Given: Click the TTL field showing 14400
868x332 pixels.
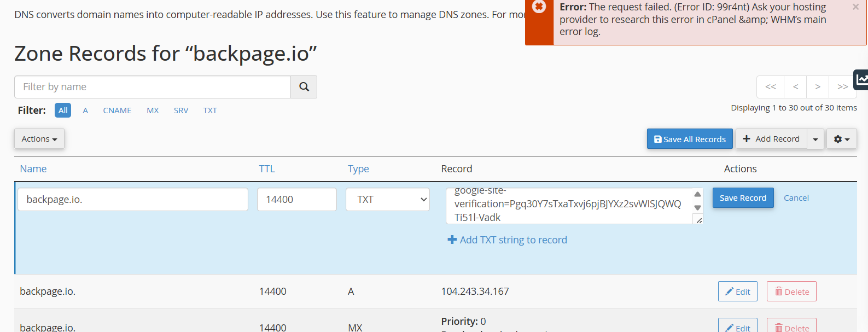Looking at the screenshot, I should [297, 200].
